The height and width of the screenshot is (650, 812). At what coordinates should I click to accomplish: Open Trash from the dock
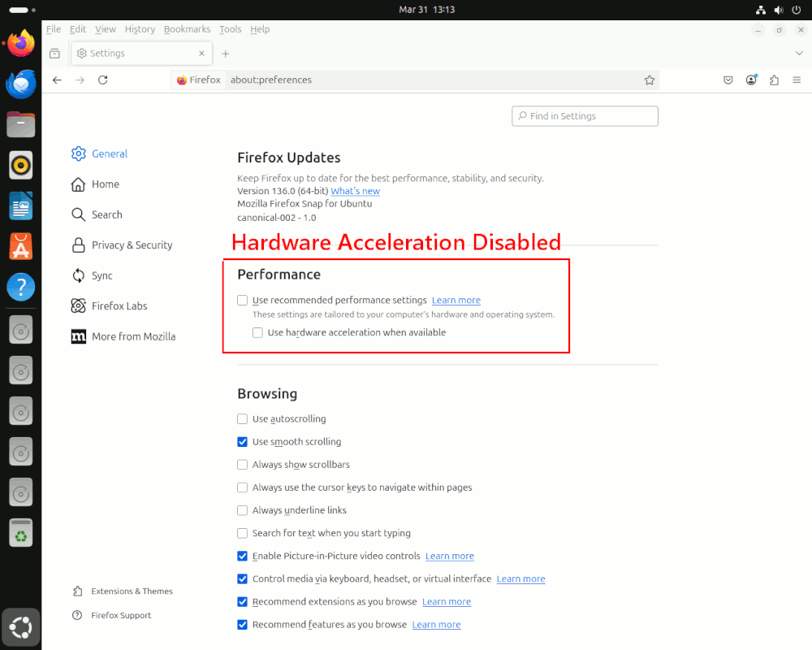pyautogui.click(x=21, y=533)
